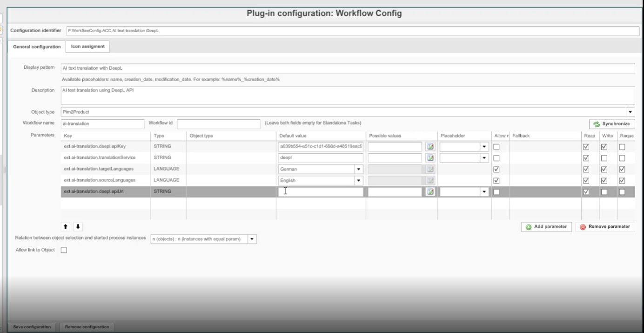Click the Display pattern field
Image resolution: width=644 pixels, height=333 pixels.
[x=348, y=68]
